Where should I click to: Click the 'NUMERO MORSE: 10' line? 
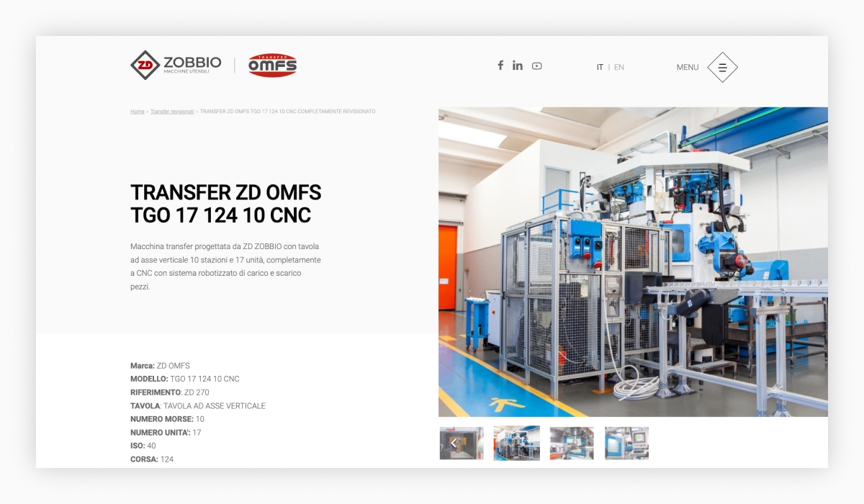click(167, 419)
